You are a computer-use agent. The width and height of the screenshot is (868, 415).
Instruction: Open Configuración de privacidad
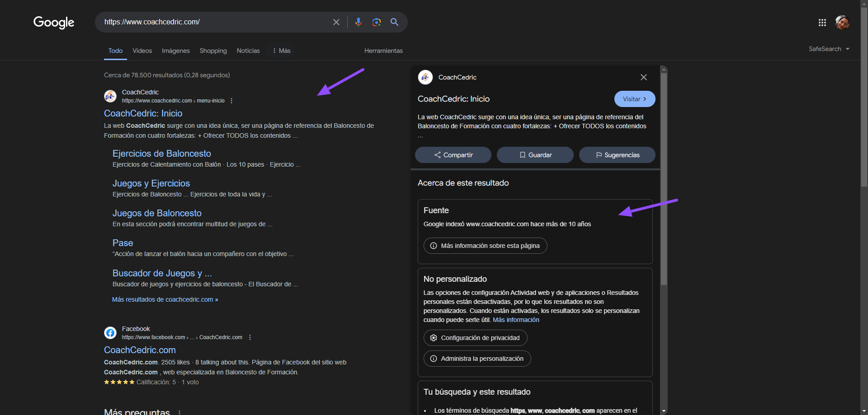tap(476, 338)
